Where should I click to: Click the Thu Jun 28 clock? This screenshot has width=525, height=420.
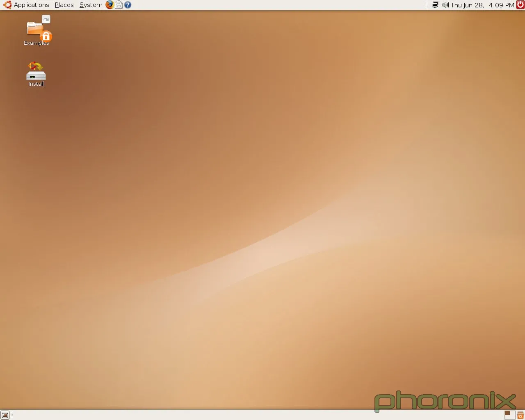(x=482, y=5)
